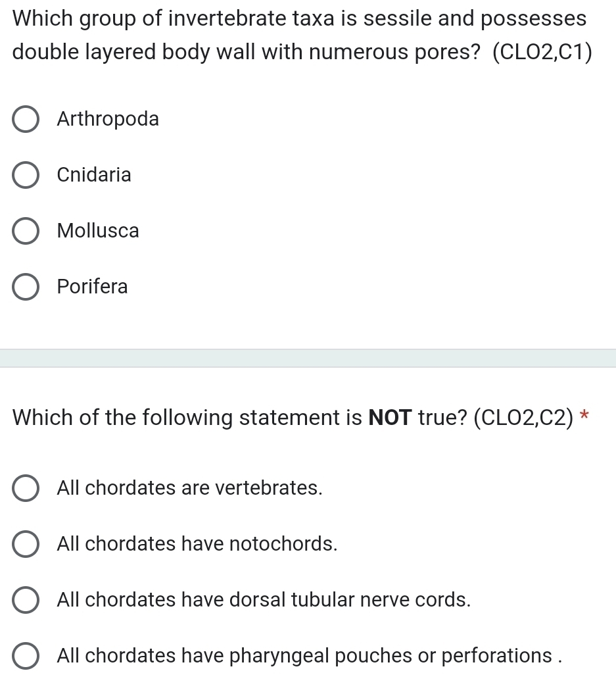
Task: Select radio for dorsal tubular nerve cords
Action: click(x=26, y=599)
